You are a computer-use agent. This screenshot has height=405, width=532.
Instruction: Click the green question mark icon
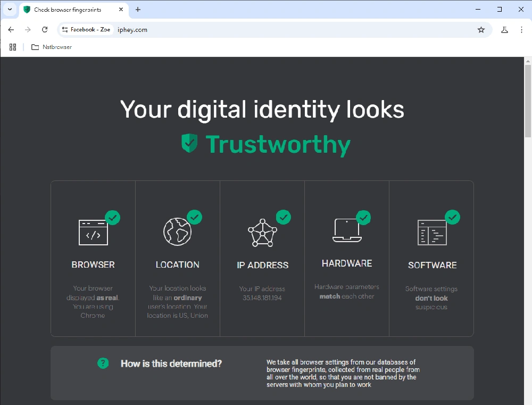(x=103, y=363)
